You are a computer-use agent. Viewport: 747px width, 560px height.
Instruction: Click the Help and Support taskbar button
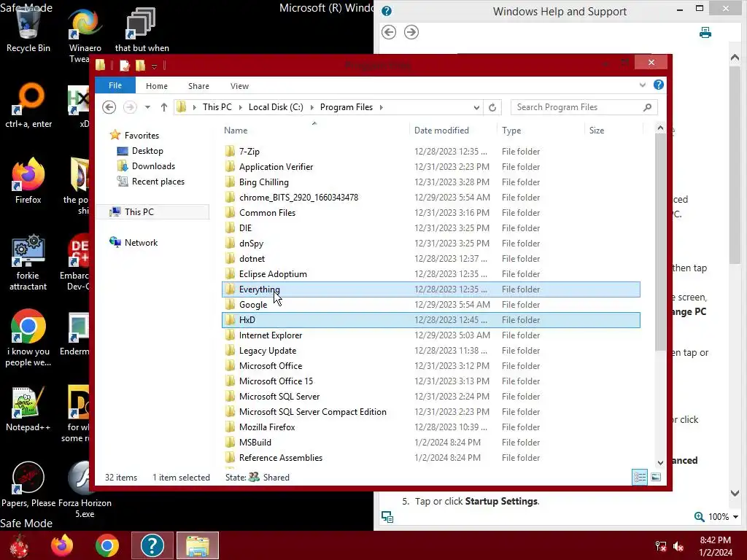tap(152, 545)
